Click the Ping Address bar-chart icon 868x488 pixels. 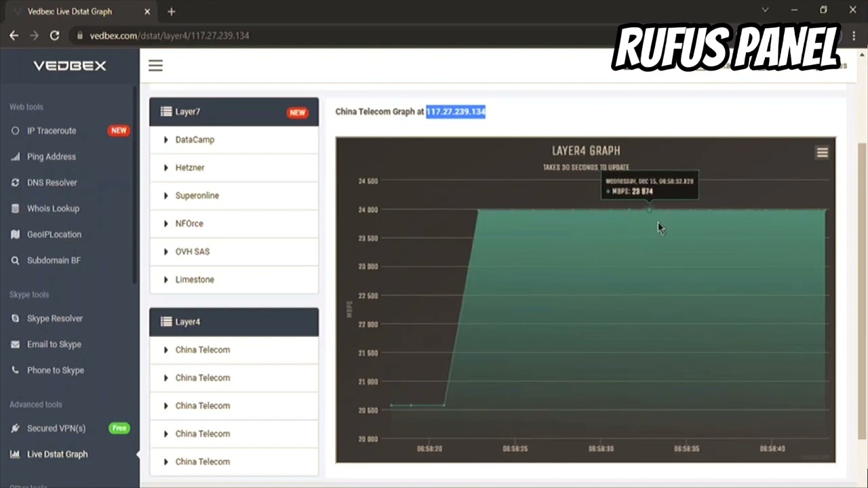(15, 157)
